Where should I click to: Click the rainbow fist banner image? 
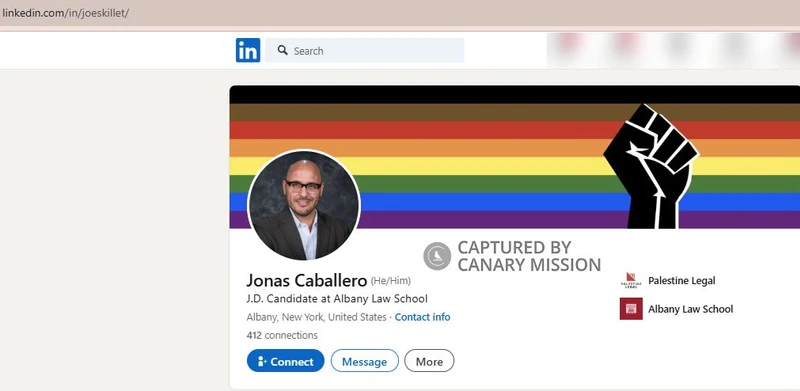(514, 157)
